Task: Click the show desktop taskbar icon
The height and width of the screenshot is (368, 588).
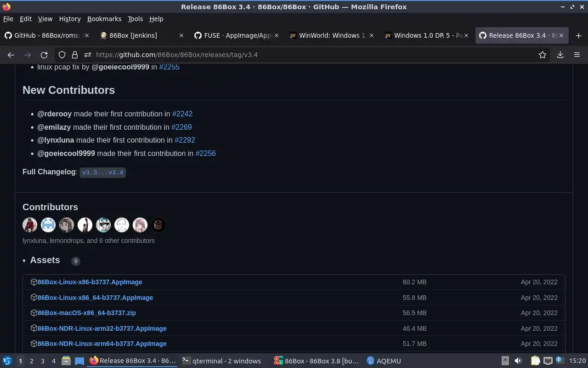Action: [79, 361]
